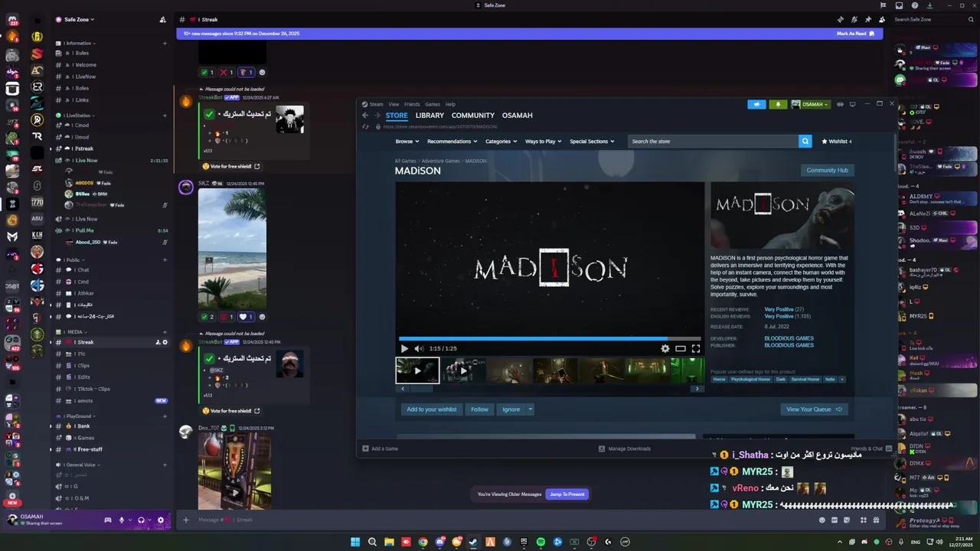
Task: Open File Explorer from taskbar
Action: click(389, 542)
